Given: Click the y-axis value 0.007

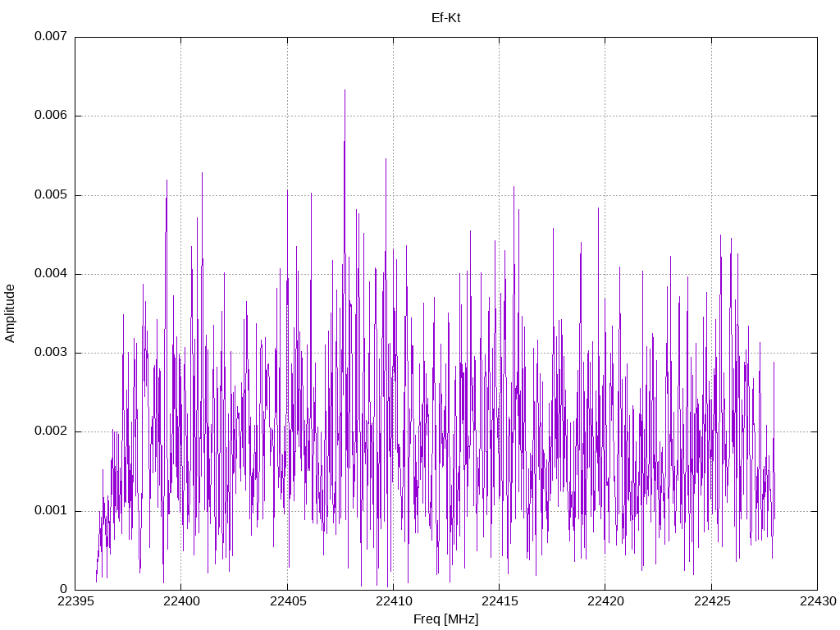Looking at the screenshot, I should (51, 36).
